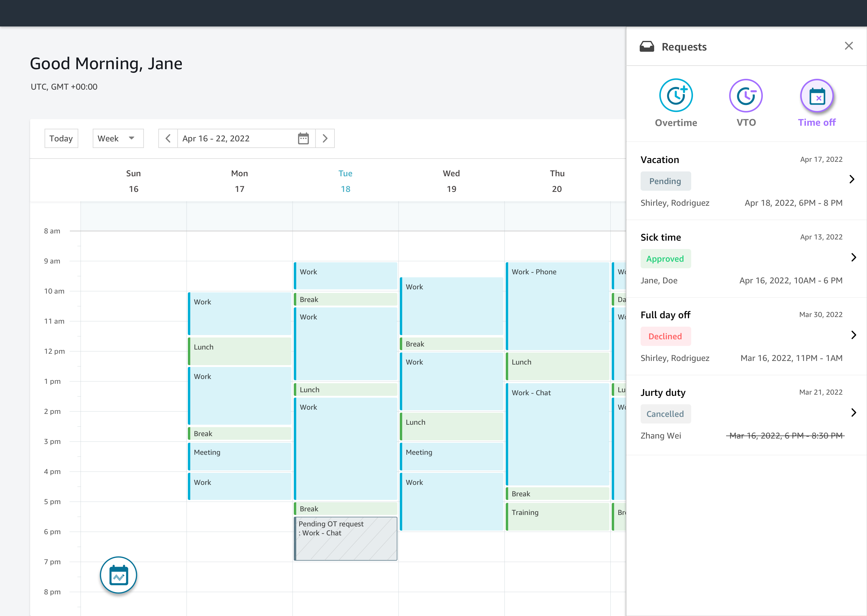Click the Pending vacation status badge
The width and height of the screenshot is (867, 616).
coord(666,181)
